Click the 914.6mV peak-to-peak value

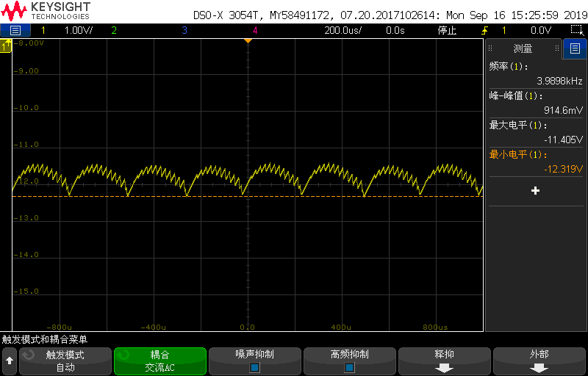[x=563, y=110]
